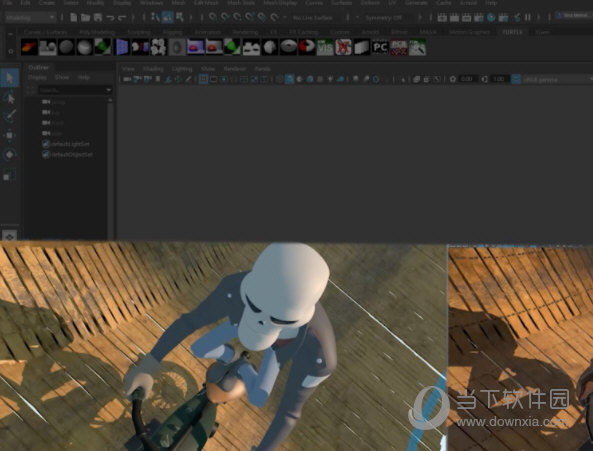
Task: Toggle select by component mode
Action: coord(179,17)
